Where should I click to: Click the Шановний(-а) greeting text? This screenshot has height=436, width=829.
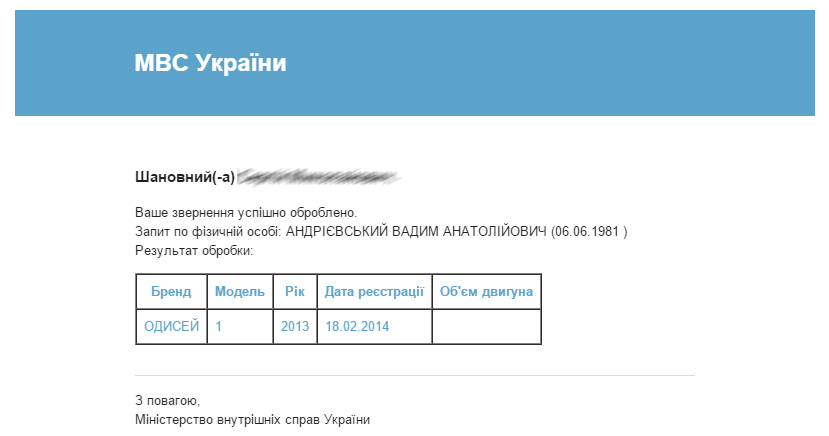point(185,177)
